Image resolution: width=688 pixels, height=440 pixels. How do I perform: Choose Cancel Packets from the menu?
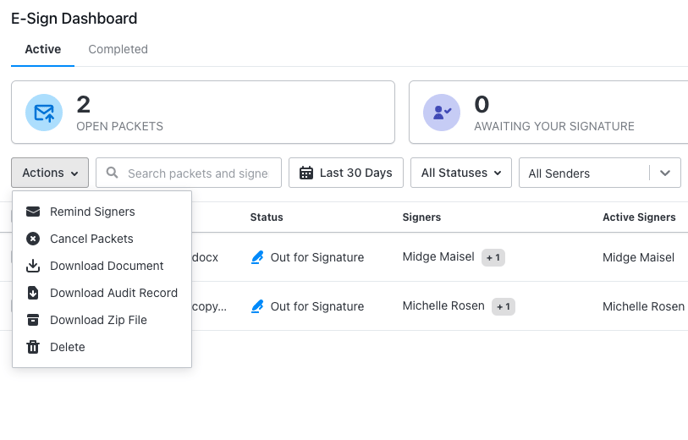click(x=102, y=239)
